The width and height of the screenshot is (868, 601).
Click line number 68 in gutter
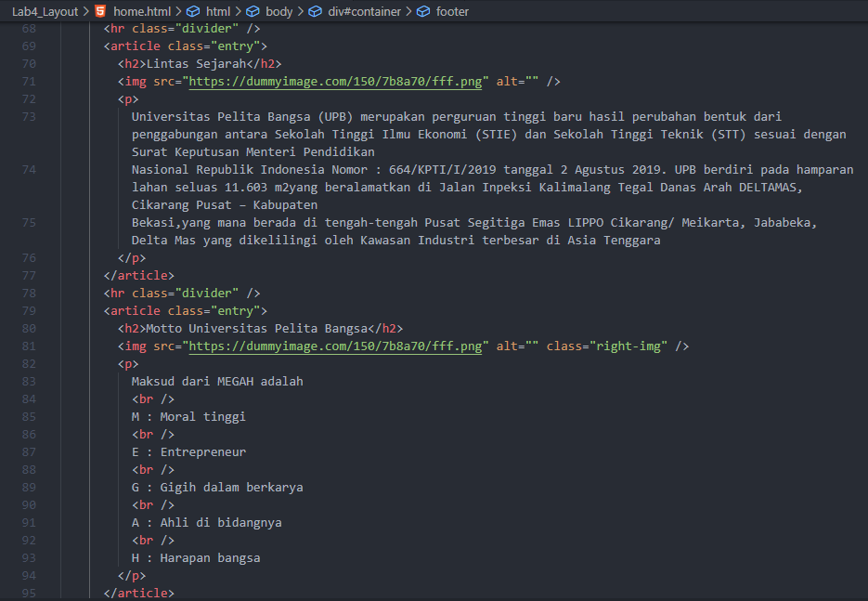pyautogui.click(x=29, y=28)
